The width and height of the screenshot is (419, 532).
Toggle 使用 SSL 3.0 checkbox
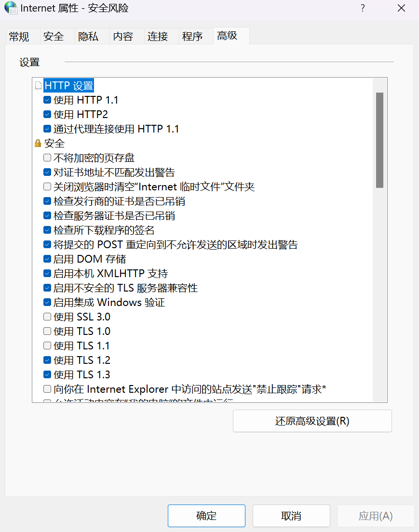pos(47,317)
